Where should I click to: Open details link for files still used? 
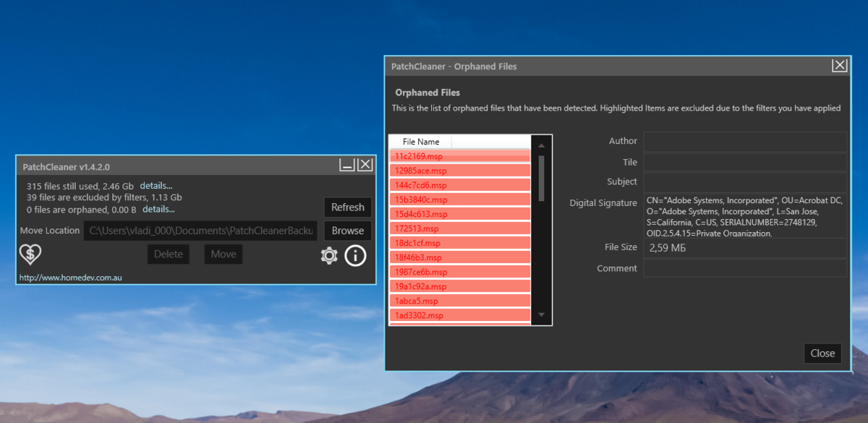[x=156, y=186]
